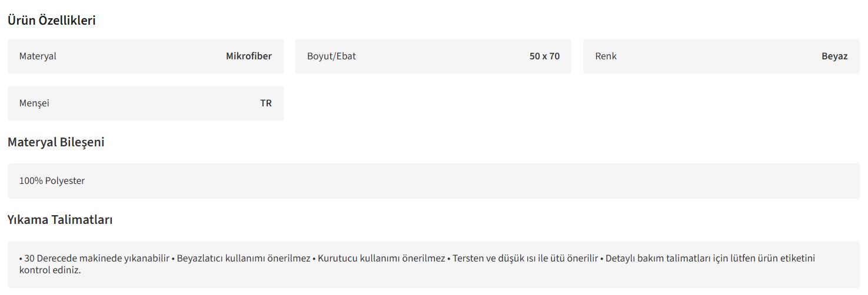The width and height of the screenshot is (868, 295).
Task: Select the Materyal label
Action: 38,56
